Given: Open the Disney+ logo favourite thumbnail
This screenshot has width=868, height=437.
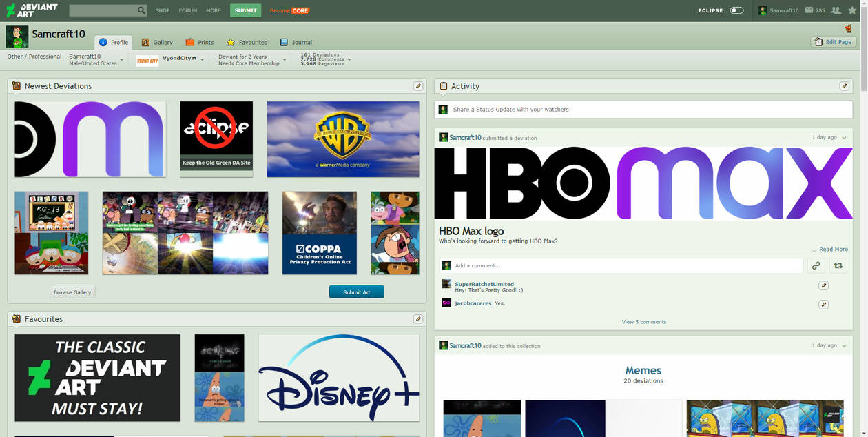Looking at the screenshot, I should [x=339, y=378].
